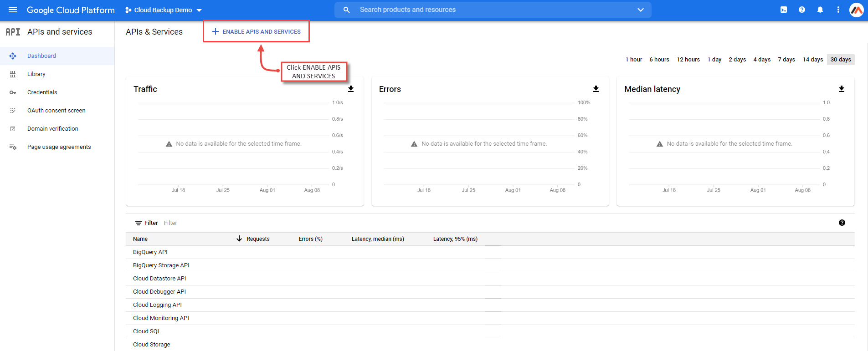Open the Help icon in top bar
868x351 pixels.
tap(802, 10)
